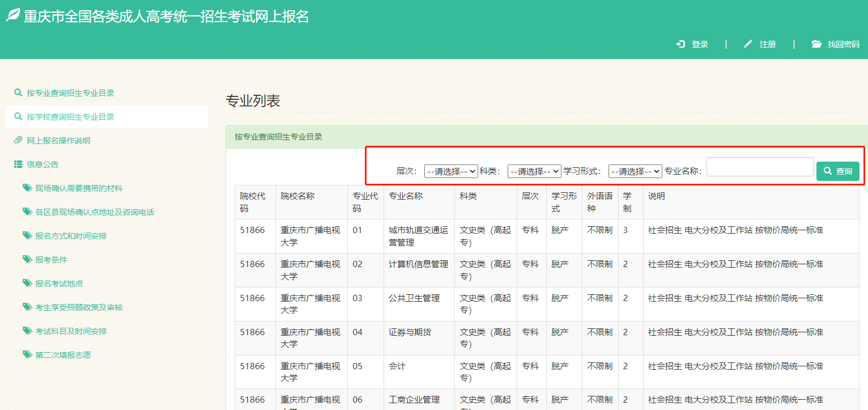Click the green 查询 search button
Image resolution: width=868 pixels, height=410 pixels.
838,171
